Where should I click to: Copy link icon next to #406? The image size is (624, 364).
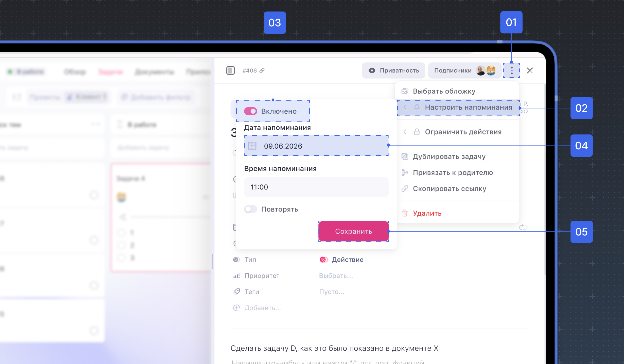pyautogui.click(x=262, y=71)
